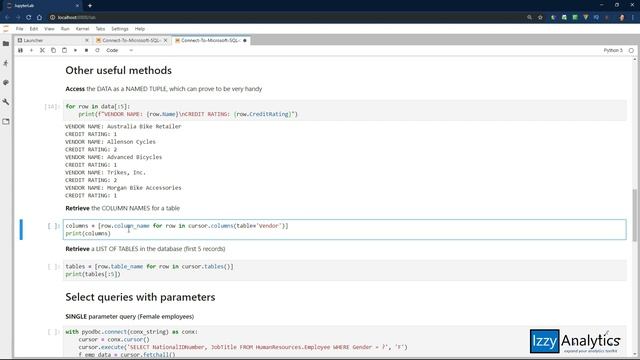Close the Launcher tab

(87, 40)
